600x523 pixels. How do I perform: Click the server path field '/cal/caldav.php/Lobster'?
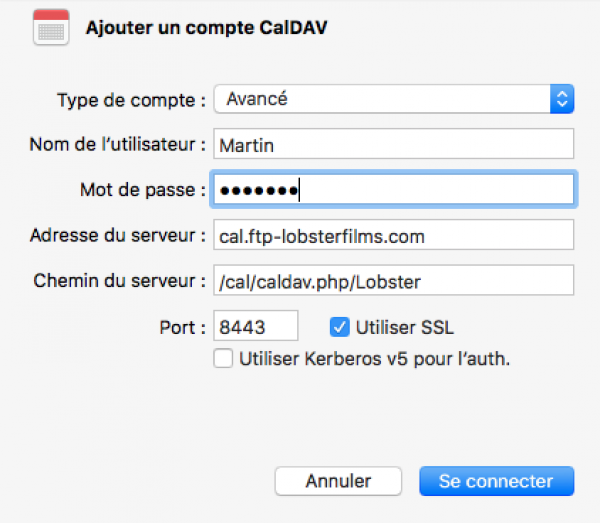394,281
